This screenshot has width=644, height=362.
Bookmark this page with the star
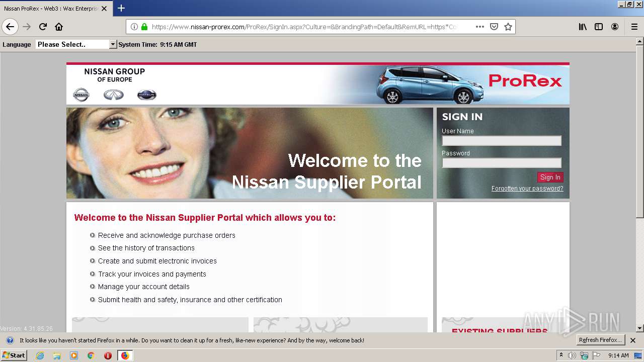click(508, 27)
